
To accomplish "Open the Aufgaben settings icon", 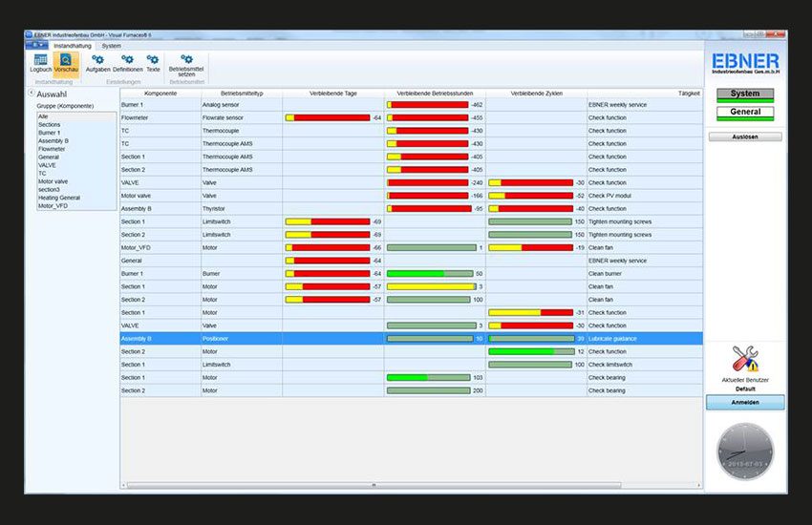I will [97, 64].
